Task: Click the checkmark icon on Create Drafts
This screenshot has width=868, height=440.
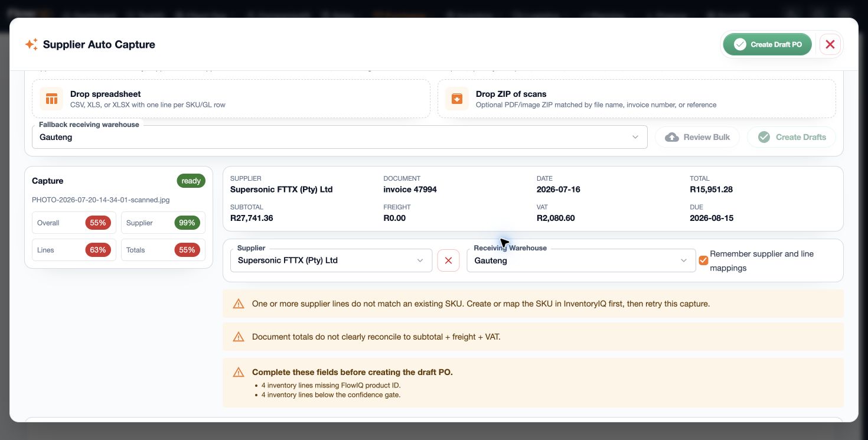Action: [764, 137]
